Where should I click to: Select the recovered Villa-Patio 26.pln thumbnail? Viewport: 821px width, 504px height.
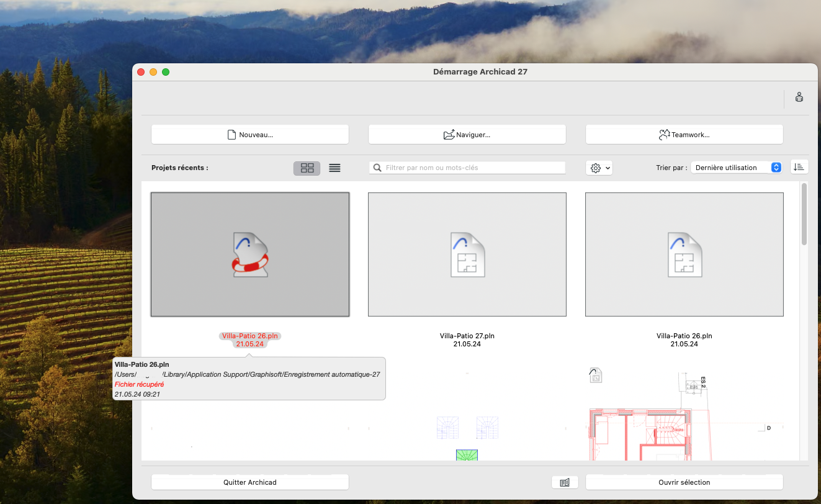click(x=250, y=254)
